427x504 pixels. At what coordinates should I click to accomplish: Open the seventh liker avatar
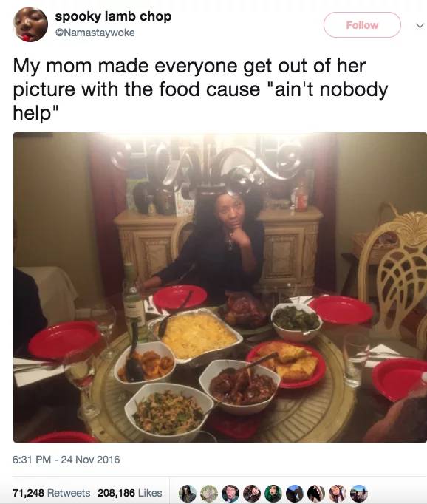(x=316, y=494)
